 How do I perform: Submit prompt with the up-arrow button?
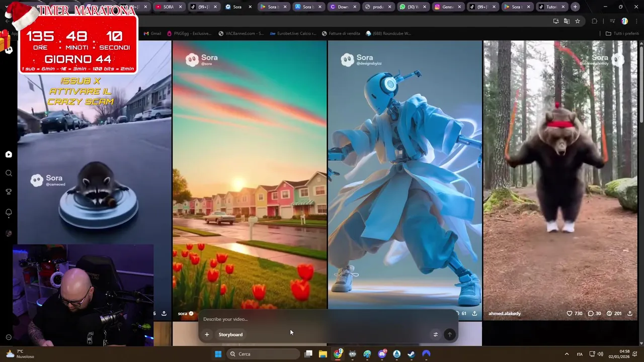tap(450, 334)
